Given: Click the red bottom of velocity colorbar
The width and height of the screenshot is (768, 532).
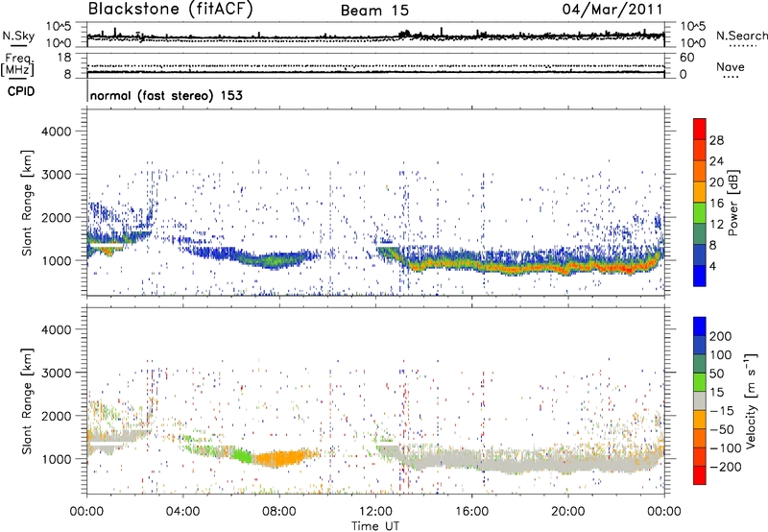Looking at the screenshot, I should tap(700, 475).
